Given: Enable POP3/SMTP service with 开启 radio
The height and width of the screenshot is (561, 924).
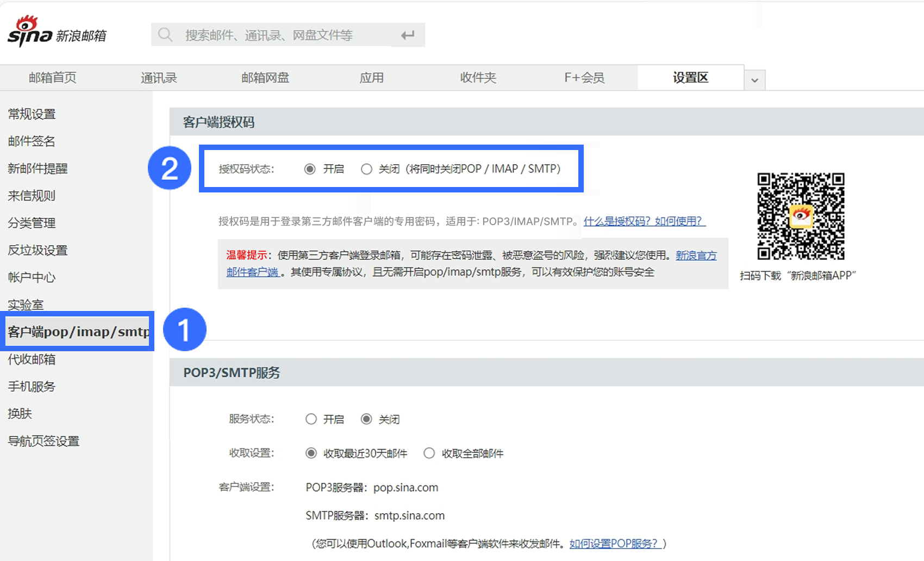Looking at the screenshot, I should tap(311, 419).
